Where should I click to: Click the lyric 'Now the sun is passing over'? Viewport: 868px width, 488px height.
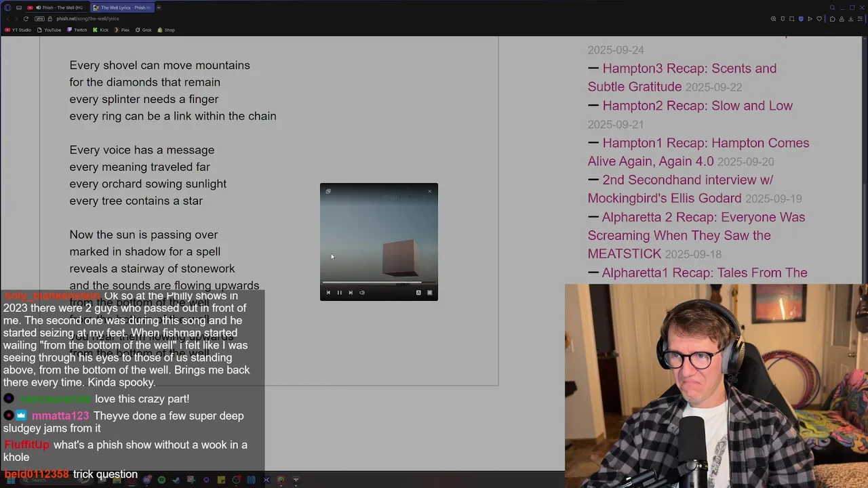click(143, 235)
